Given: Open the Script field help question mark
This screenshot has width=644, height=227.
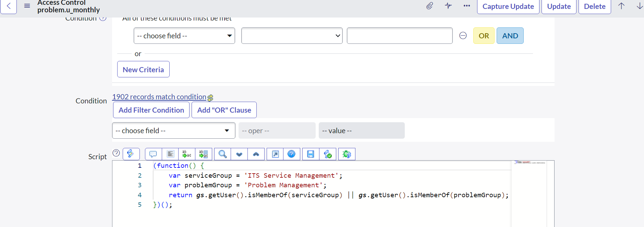Looking at the screenshot, I should pyautogui.click(x=116, y=153).
